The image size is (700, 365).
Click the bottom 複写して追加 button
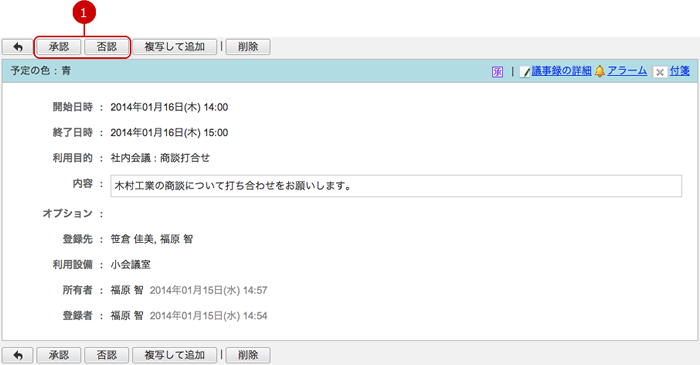[x=175, y=355]
